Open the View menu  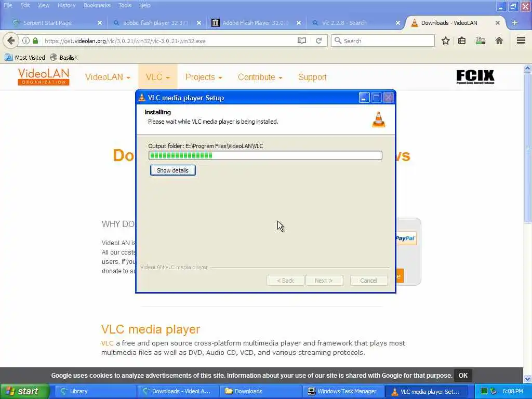click(44, 5)
